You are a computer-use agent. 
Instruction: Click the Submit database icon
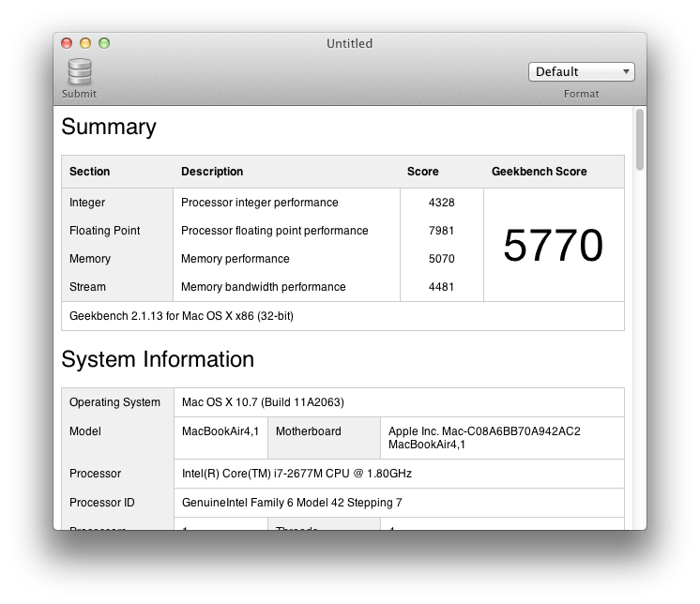point(79,72)
